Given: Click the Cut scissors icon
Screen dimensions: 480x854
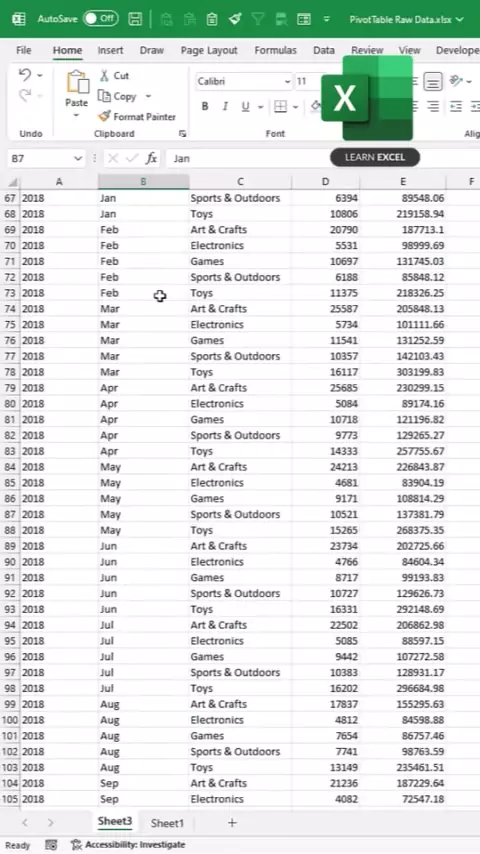Looking at the screenshot, I should click(x=104, y=76).
